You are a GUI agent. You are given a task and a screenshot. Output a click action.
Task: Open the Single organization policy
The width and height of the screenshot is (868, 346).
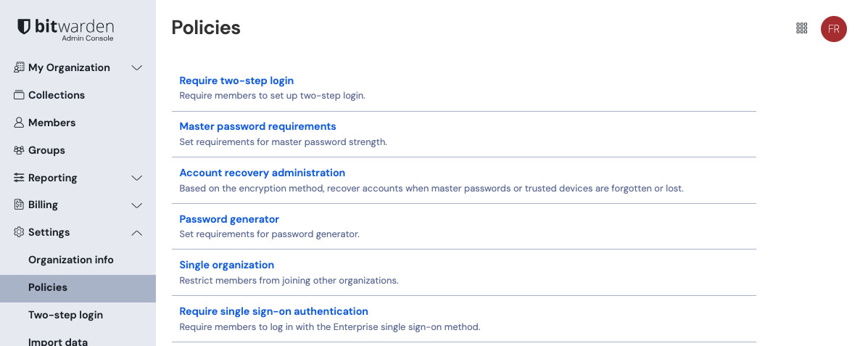226,265
